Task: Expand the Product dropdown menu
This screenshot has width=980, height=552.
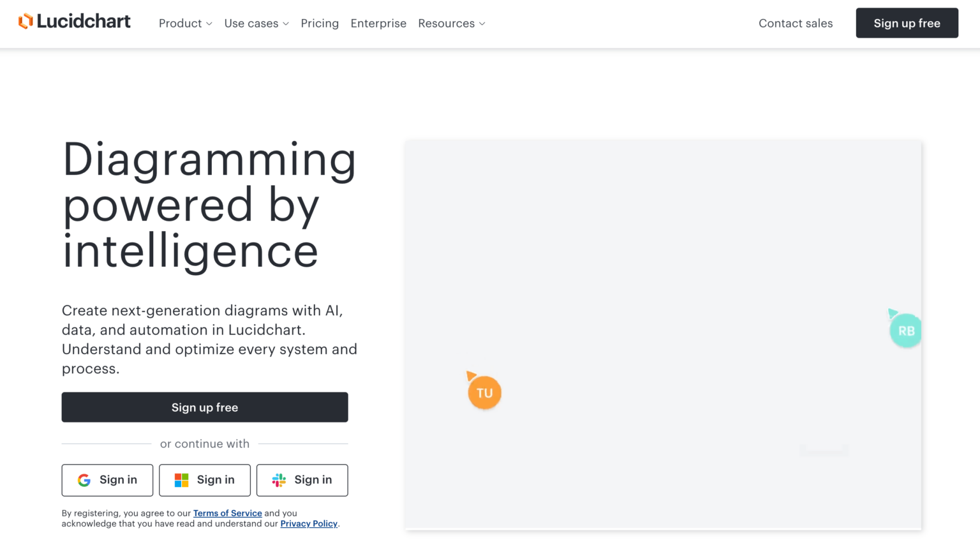Action: coord(185,24)
